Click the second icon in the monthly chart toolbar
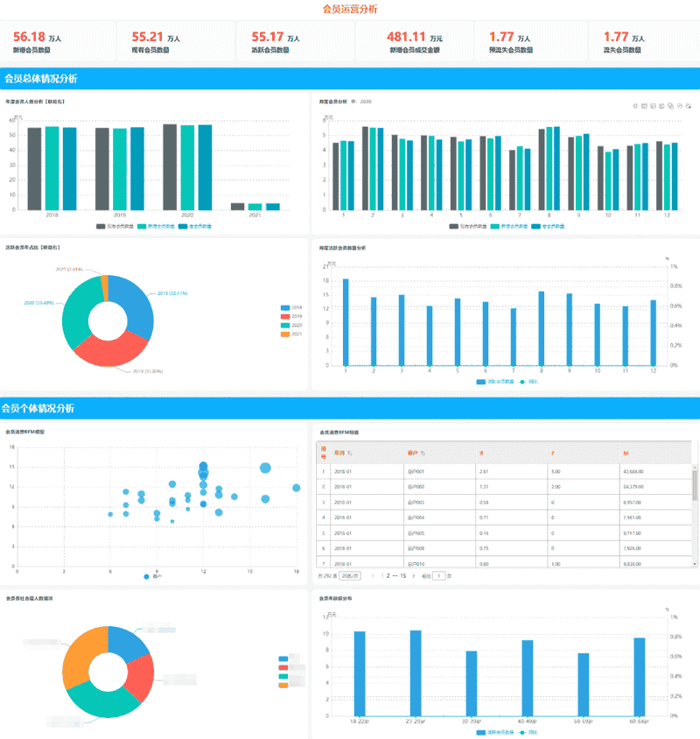The width and height of the screenshot is (700, 739). (644, 106)
